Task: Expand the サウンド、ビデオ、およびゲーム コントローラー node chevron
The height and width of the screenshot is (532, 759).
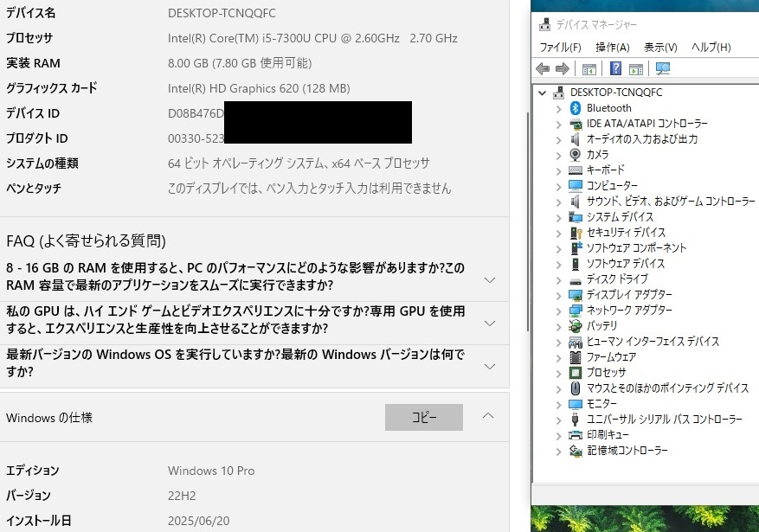Action: click(x=558, y=202)
